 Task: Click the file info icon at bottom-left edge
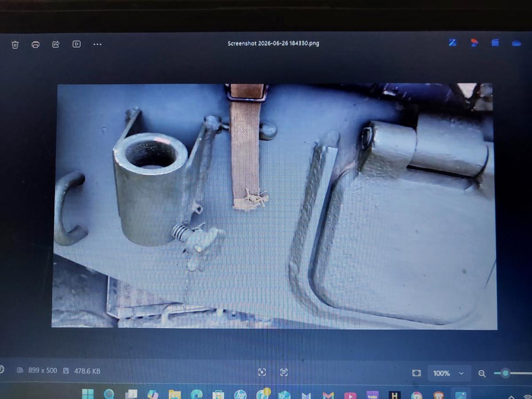click(1, 369)
